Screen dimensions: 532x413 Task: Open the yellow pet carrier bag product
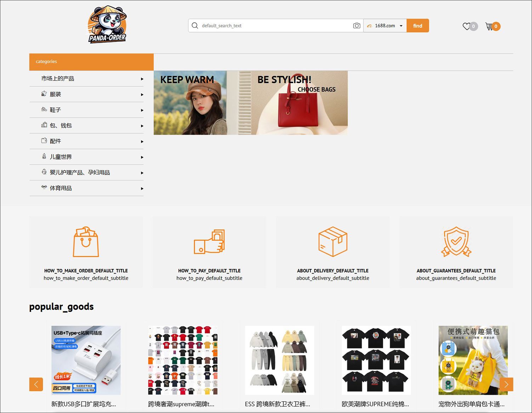tap(473, 360)
